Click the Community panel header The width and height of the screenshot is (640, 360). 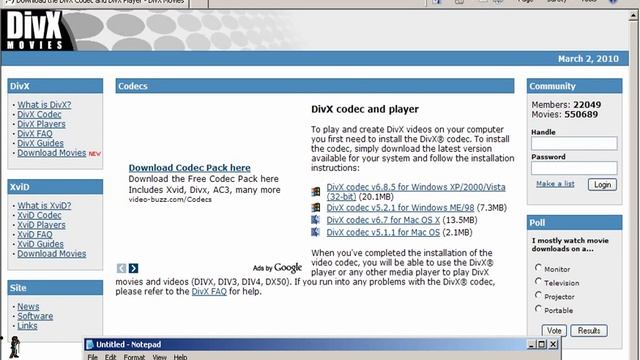pos(574,86)
